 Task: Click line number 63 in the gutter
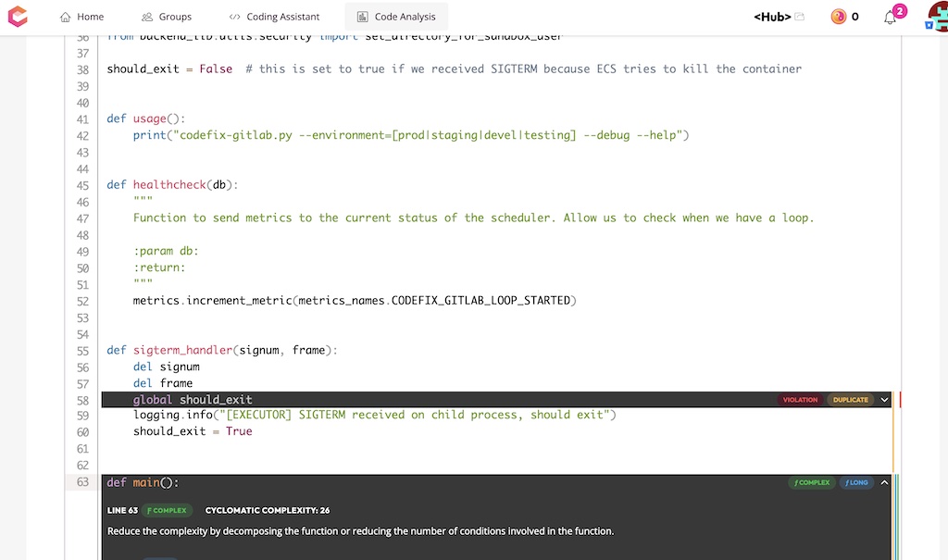point(82,482)
